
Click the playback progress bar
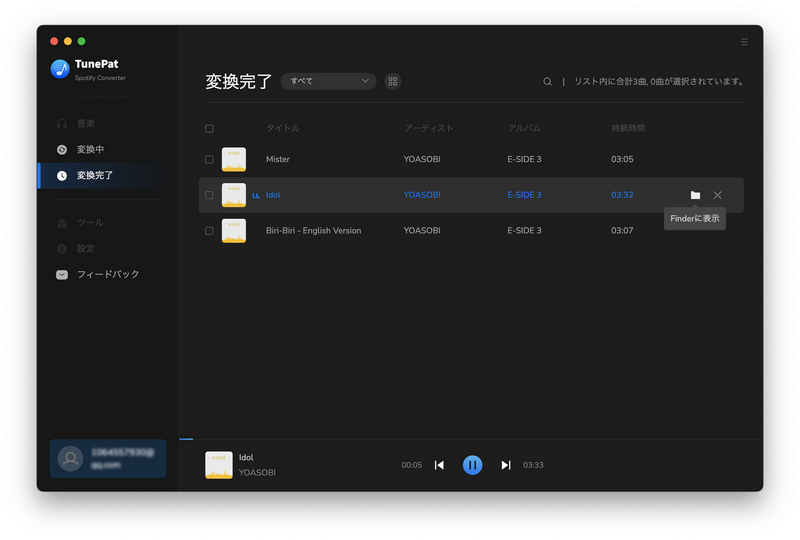471,439
